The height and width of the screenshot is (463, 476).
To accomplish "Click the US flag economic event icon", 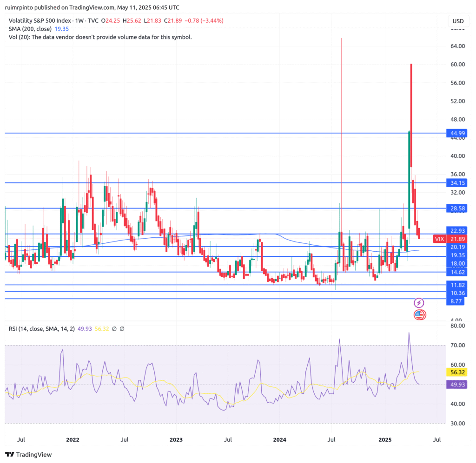I will pos(419,314).
